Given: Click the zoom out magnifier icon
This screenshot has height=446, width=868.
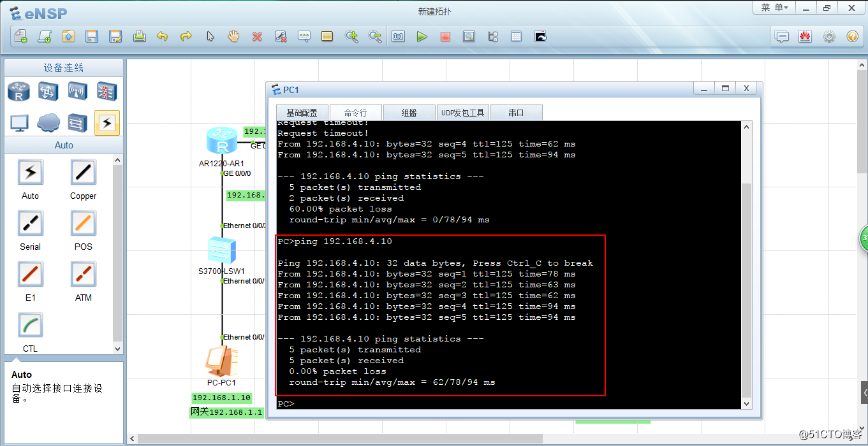Looking at the screenshot, I should [375, 36].
